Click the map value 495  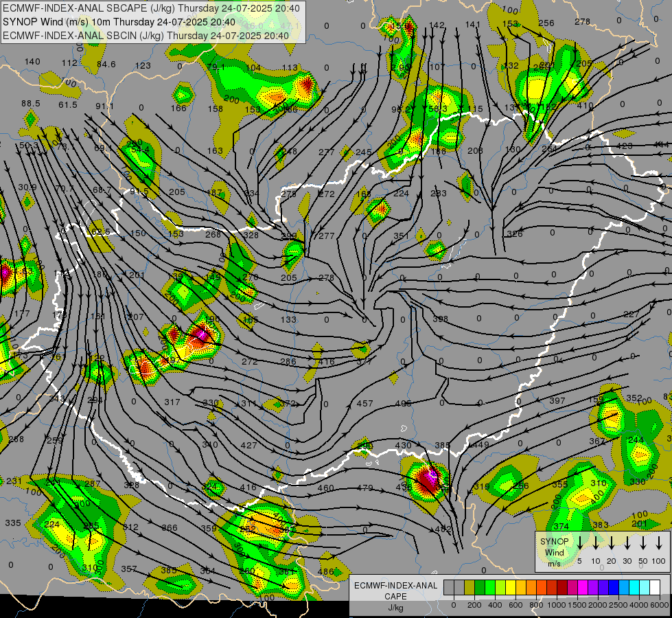[x=404, y=403]
